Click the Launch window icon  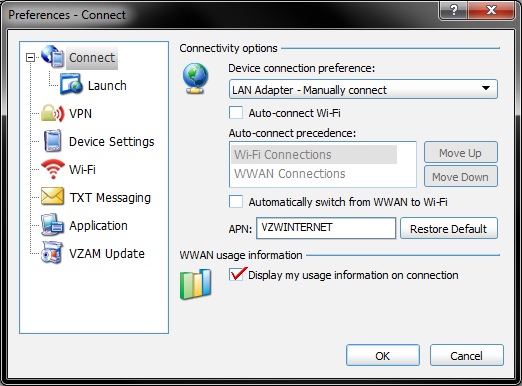click(x=71, y=84)
